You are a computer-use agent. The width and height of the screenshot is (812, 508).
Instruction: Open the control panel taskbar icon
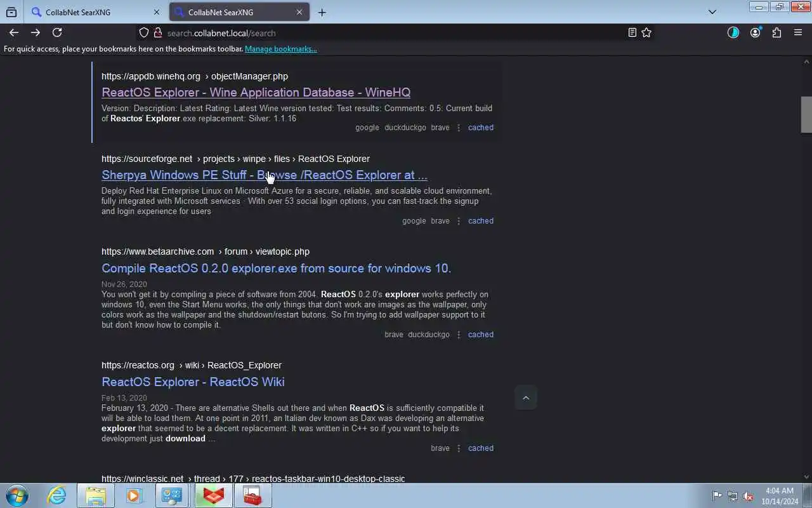click(172, 495)
